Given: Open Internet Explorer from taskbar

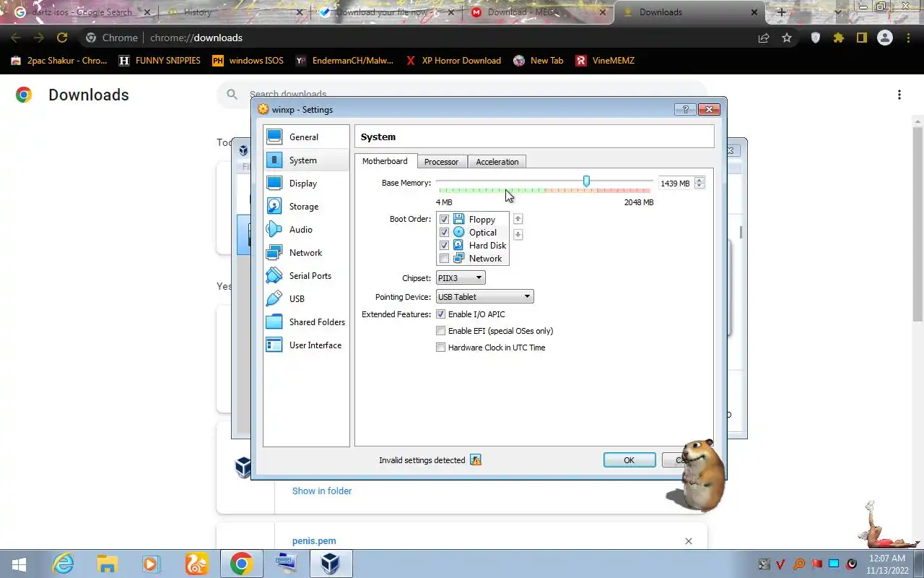Looking at the screenshot, I should coord(64,564).
